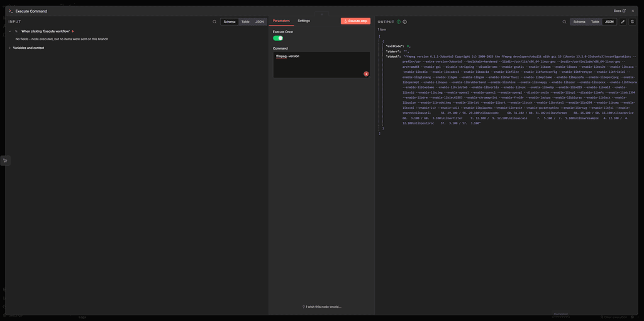Click the pencil edit output icon
The height and width of the screenshot is (321, 644).
click(623, 22)
